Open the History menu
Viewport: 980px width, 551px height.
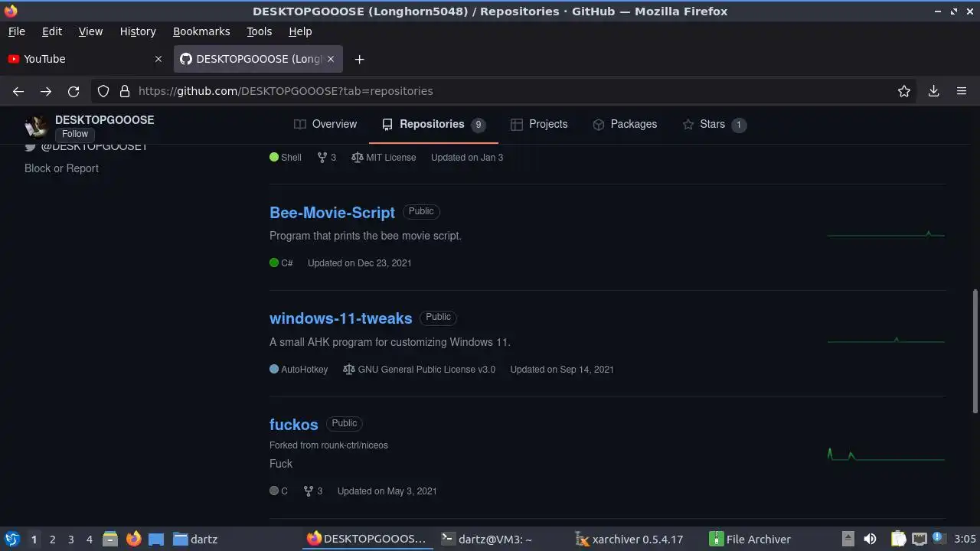(138, 31)
